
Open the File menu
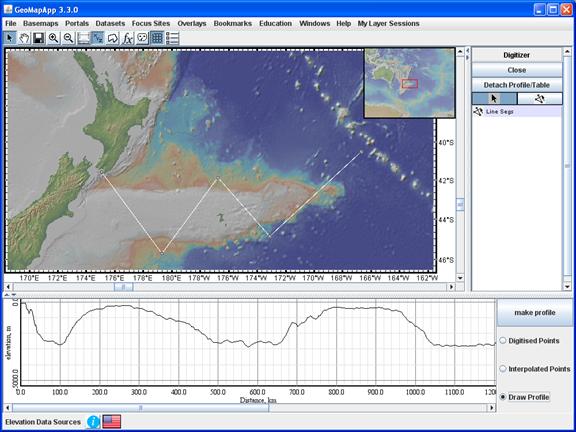[11, 23]
